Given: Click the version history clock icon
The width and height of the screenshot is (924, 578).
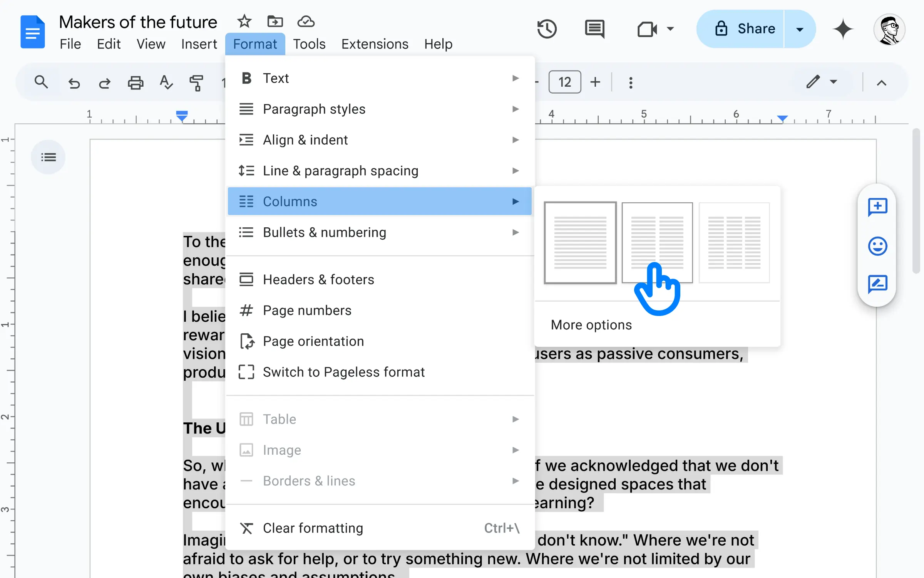Looking at the screenshot, I should pos(547,29).
